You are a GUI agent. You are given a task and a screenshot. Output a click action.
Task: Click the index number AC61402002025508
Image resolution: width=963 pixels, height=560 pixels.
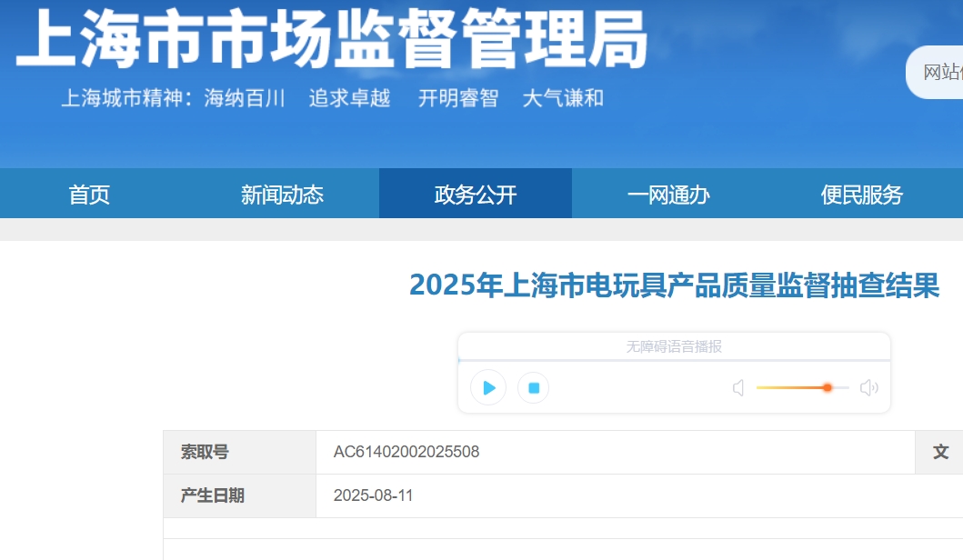pyautogui.click(x=406, y=452)
